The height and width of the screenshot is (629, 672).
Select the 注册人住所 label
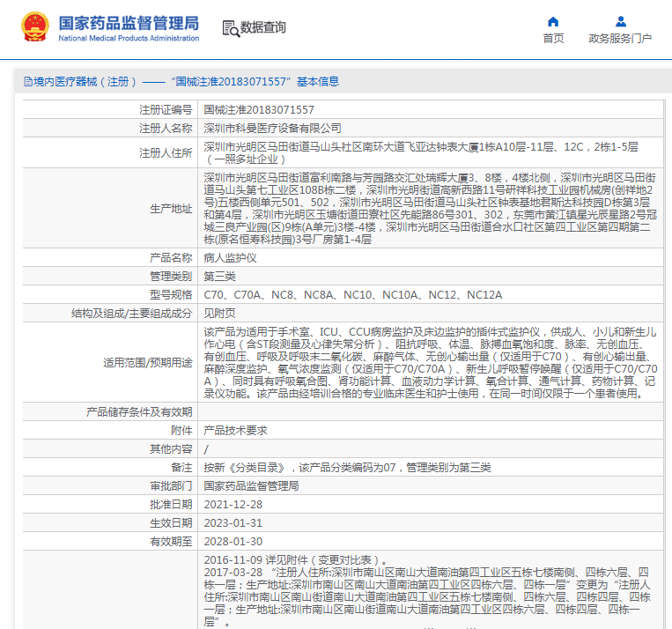click(166, 153)
